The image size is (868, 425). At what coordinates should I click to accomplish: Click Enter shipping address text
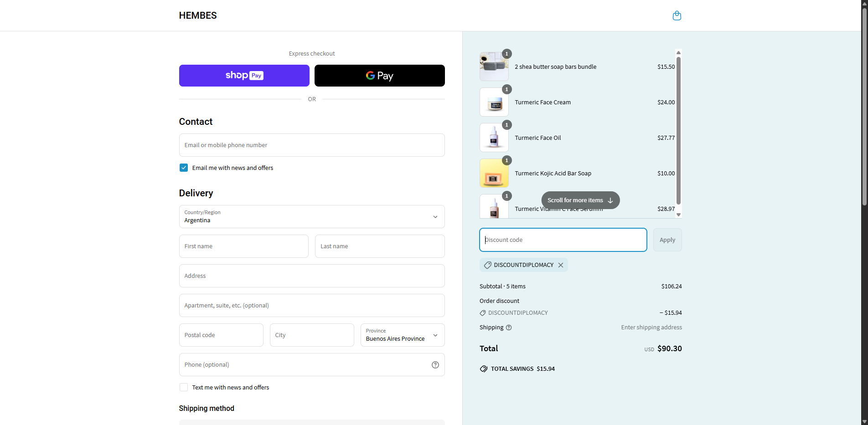(x=651, y=328)
